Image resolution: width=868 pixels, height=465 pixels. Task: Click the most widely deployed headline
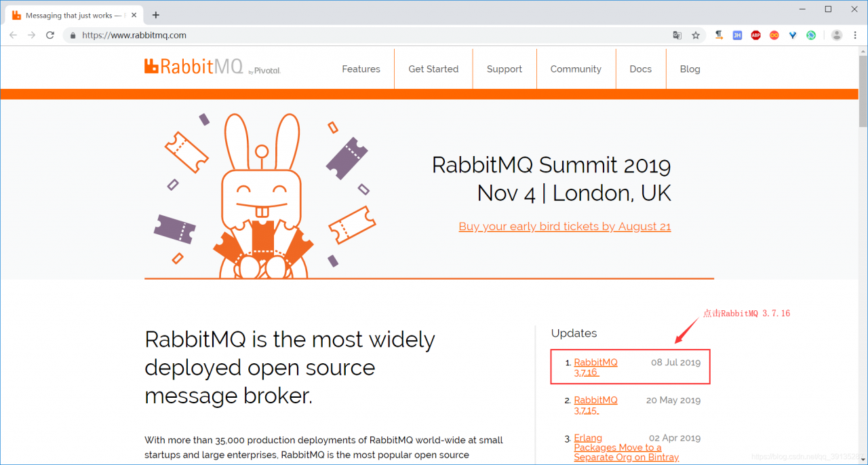coord(290,367)
